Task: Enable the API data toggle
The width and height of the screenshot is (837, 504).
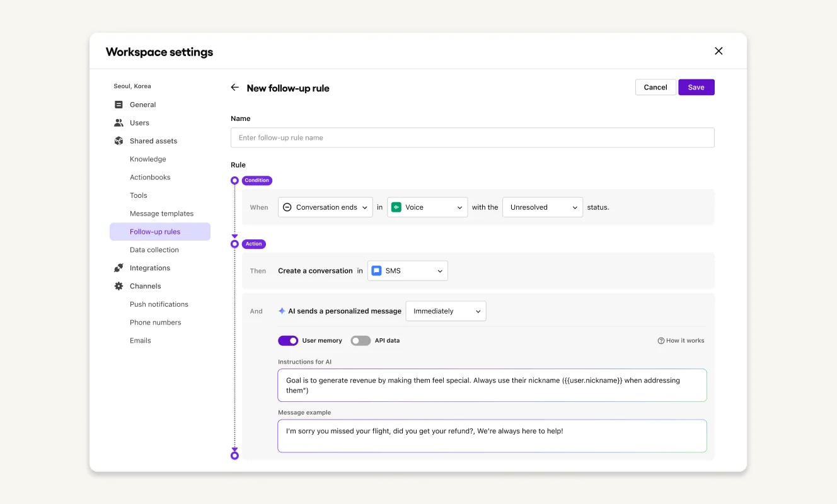Action: [x=361, y=341]
